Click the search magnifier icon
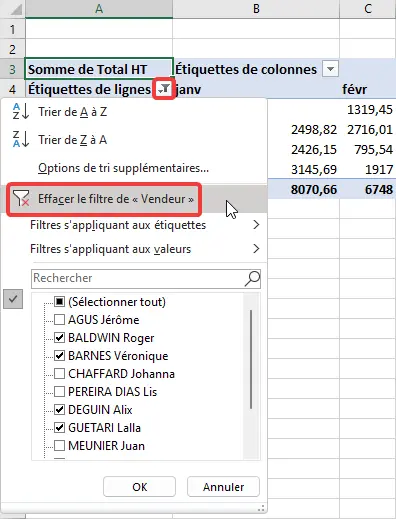This screenshot has width=396, height=519. point(252,279)
